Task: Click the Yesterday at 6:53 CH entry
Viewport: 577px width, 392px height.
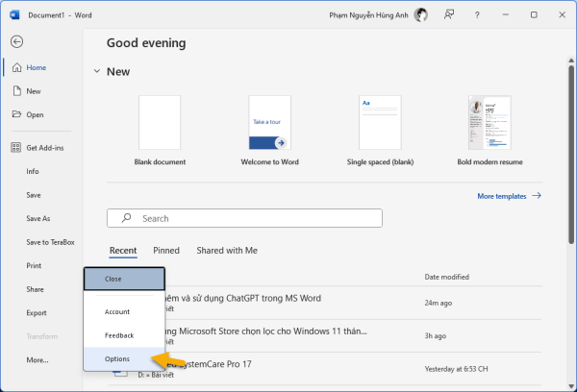Action: [x=456, y=369]
